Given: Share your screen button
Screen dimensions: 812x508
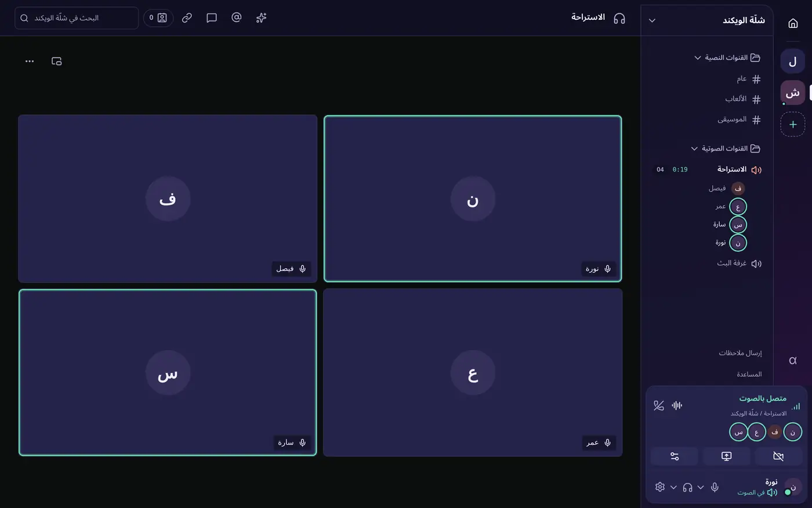Looking at the screenshot, I should tap(726, 456).
